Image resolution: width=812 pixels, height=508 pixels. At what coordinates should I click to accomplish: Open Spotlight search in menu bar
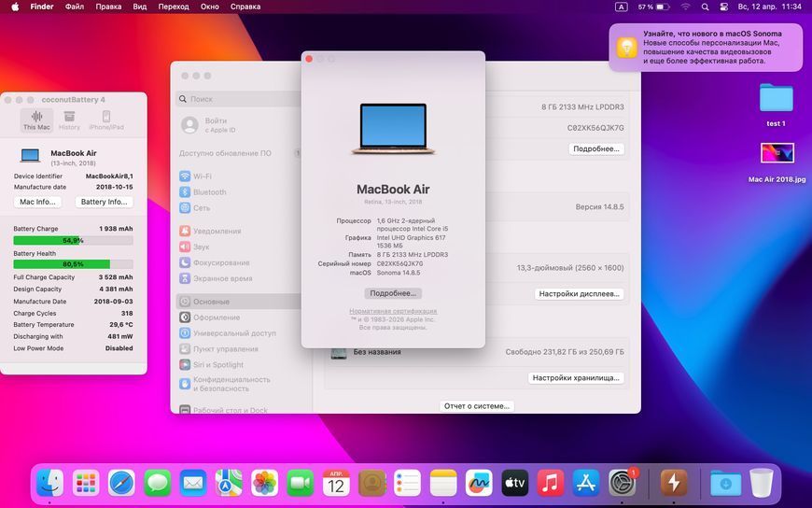coord(705,7)
